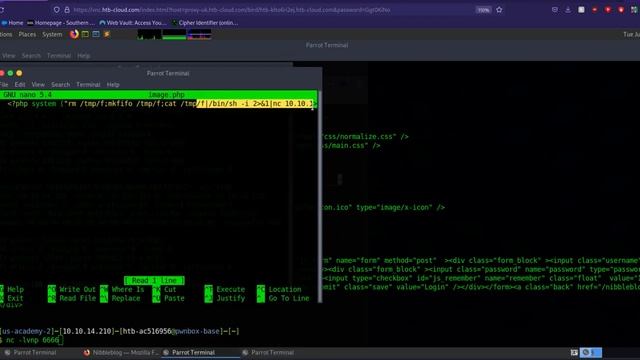Open the System panel menu

[52, 35]
